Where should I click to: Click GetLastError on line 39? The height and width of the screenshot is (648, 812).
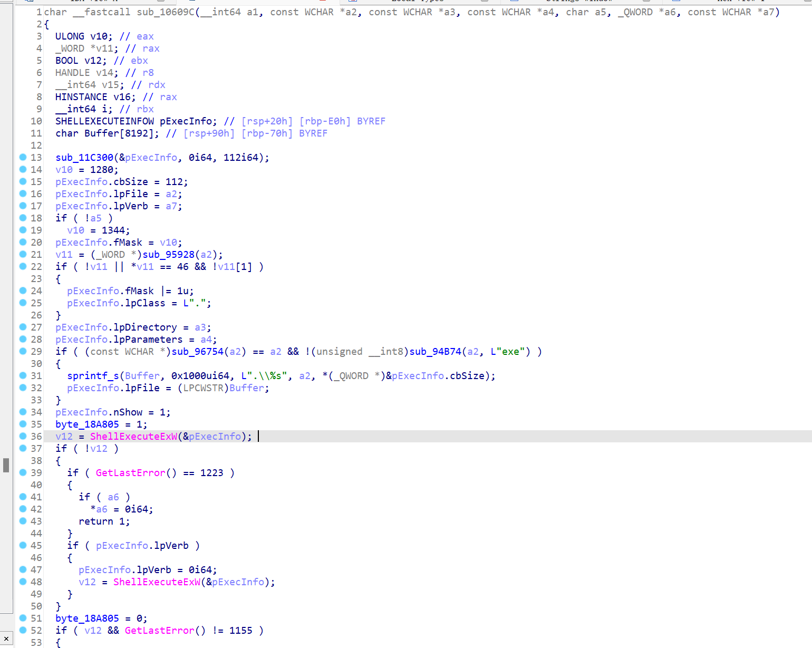coord(131,473)
